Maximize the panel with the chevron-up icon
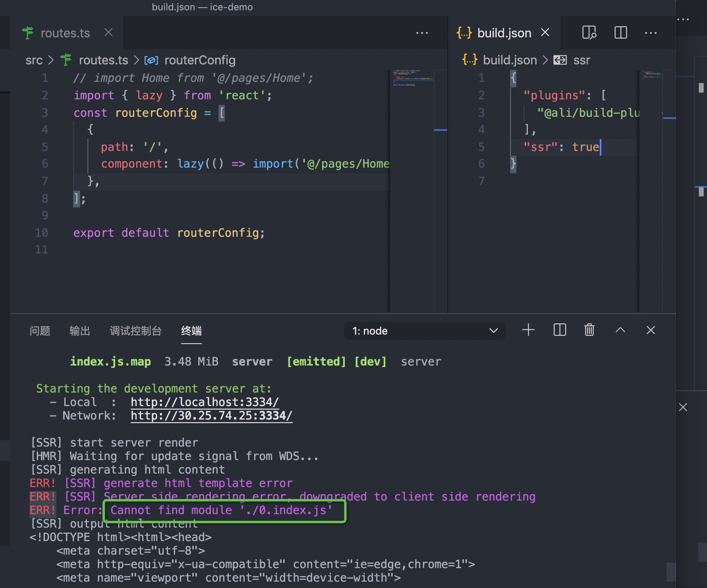Screen dimensions: 707x588 pyautogui.click(x=620, y=330)
